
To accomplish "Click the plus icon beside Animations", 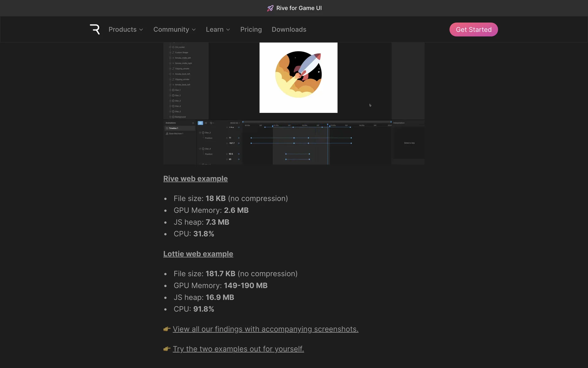I will (193, 123).
